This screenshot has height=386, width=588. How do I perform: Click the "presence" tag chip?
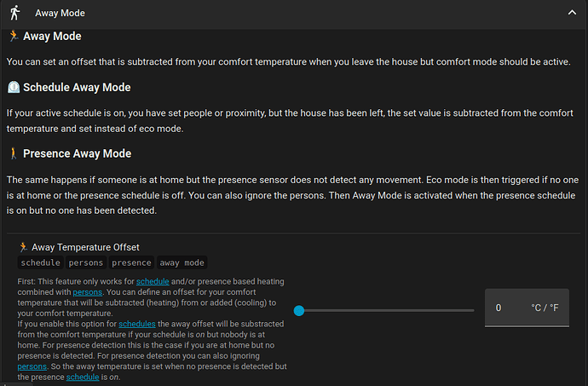pos(131,262)
